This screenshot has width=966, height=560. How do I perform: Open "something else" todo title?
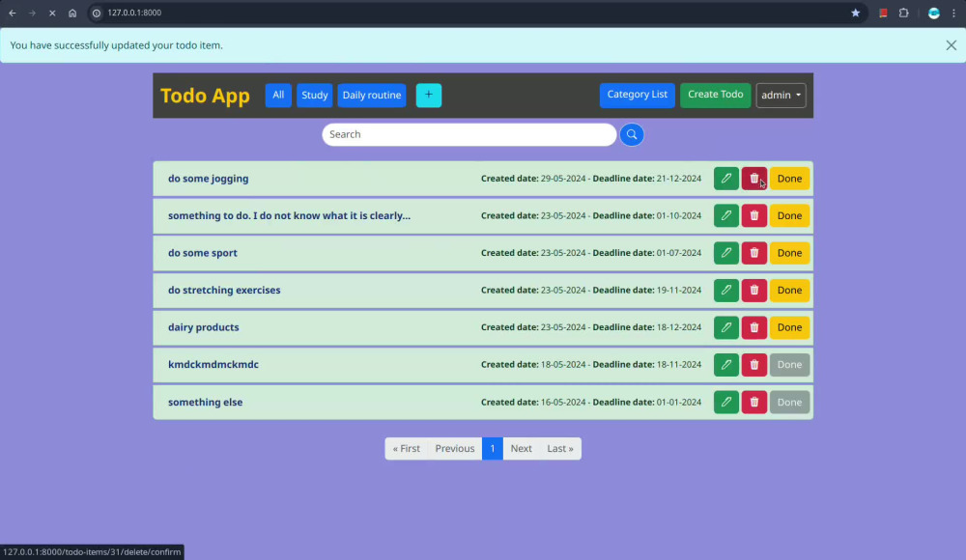click(205, 403)
